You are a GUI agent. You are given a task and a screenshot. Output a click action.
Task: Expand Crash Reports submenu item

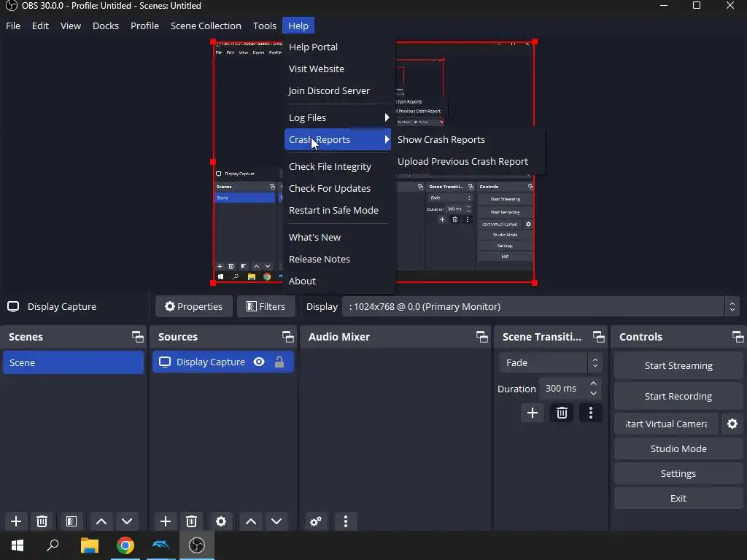(x=338, y=139)
